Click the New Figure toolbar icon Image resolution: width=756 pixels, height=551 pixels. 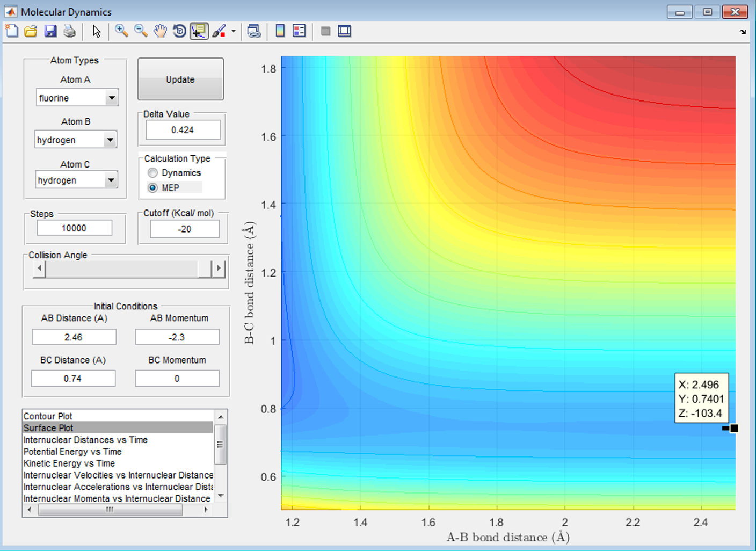point(12,31)
